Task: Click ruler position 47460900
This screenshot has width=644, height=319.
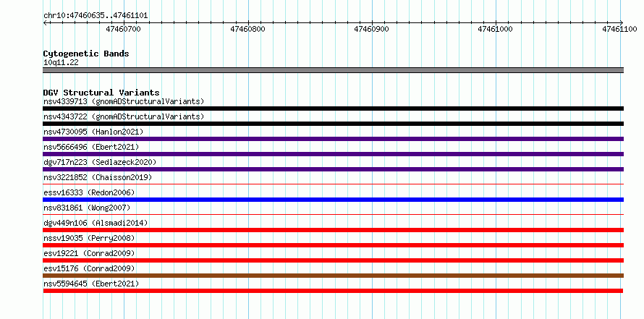Action: coord(371,29)
